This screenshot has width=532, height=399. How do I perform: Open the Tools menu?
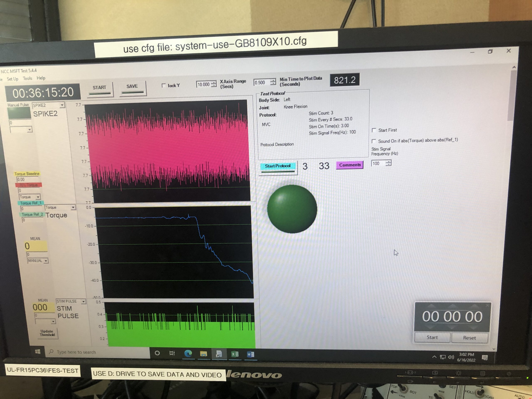tap(27, 78)
